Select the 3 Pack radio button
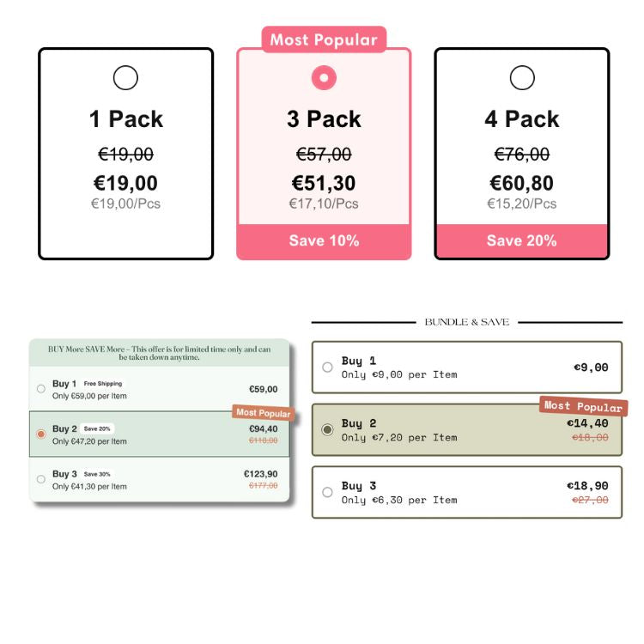This screenshot has height=644, width=644. [324, 78]
